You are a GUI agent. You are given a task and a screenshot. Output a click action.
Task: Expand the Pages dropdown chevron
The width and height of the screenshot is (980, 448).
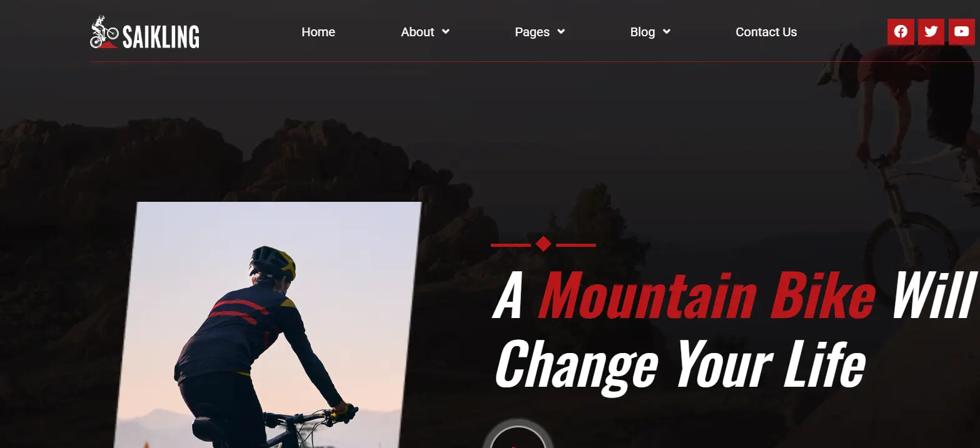point(561,32)
